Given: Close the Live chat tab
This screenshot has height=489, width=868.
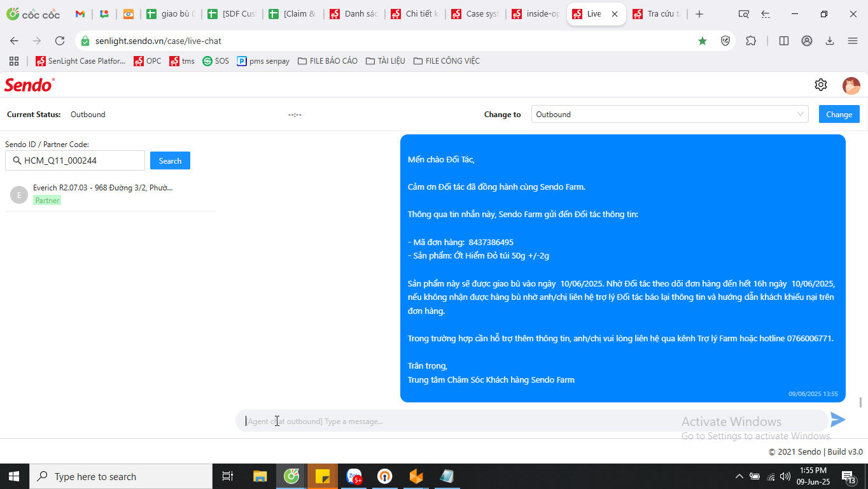Looking at the screenshot, I should 614,14.
